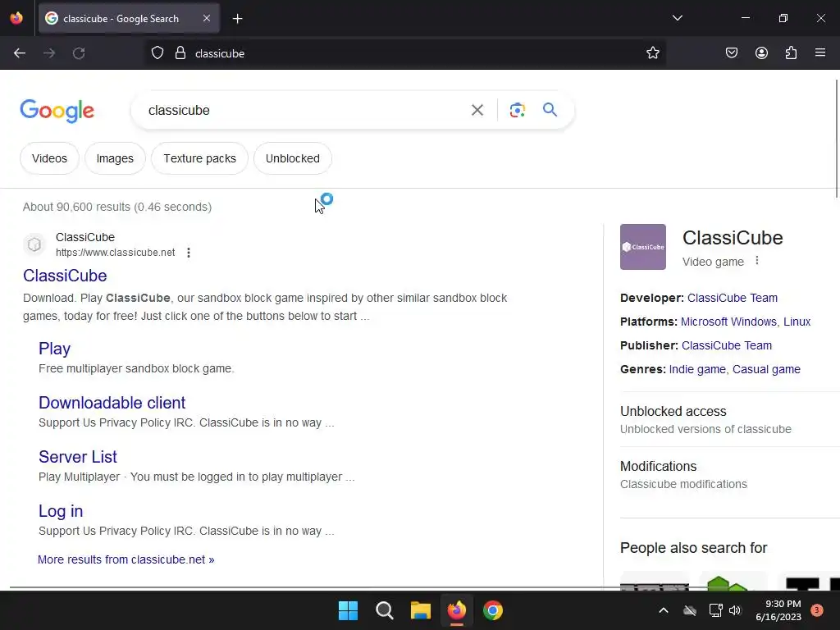Open the tracking protection shield icon
Screen dimensions: 840x630
(x=157, y=53)
